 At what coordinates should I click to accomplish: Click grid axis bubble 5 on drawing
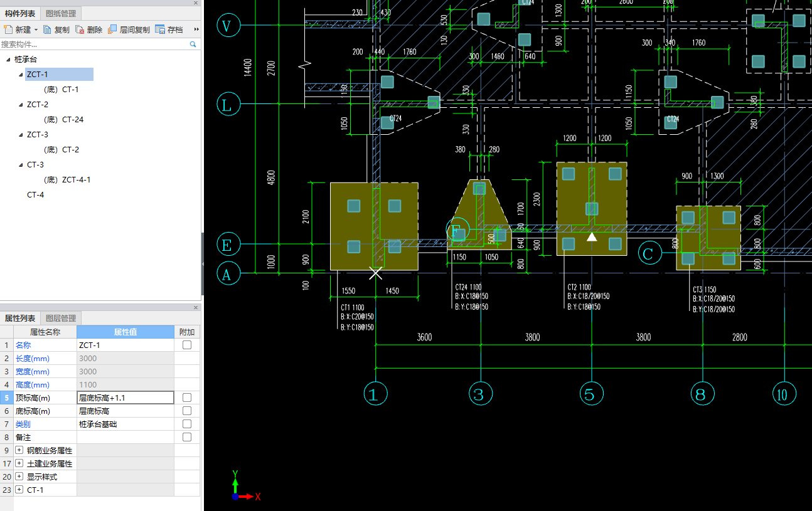pyautogui.click(x=590, y=394)
